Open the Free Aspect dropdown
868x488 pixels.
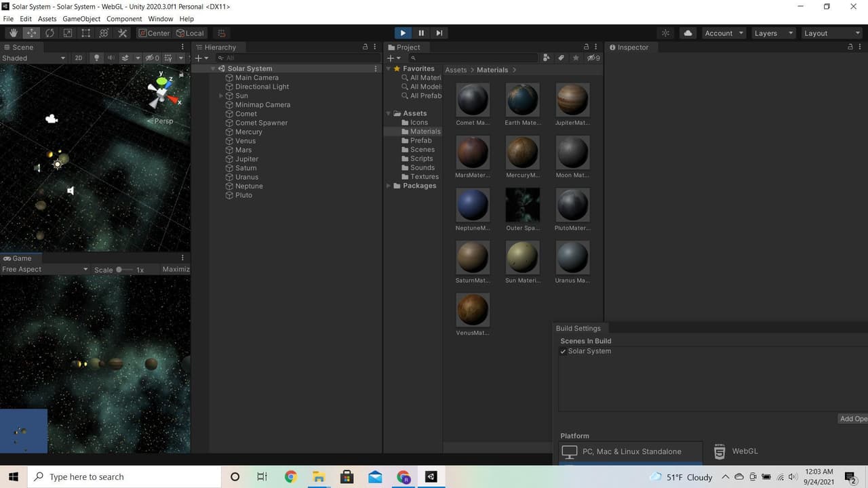pyautogui.click(x=45, y=269)
